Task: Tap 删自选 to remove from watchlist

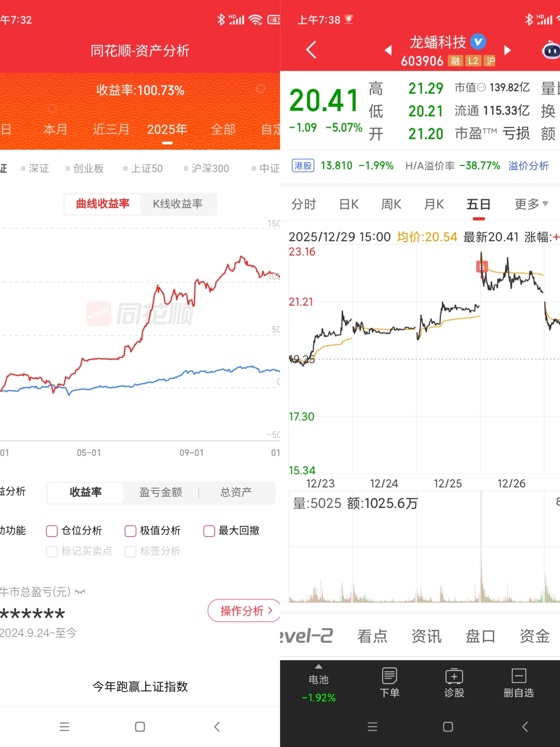Action: tap(519, 683)
